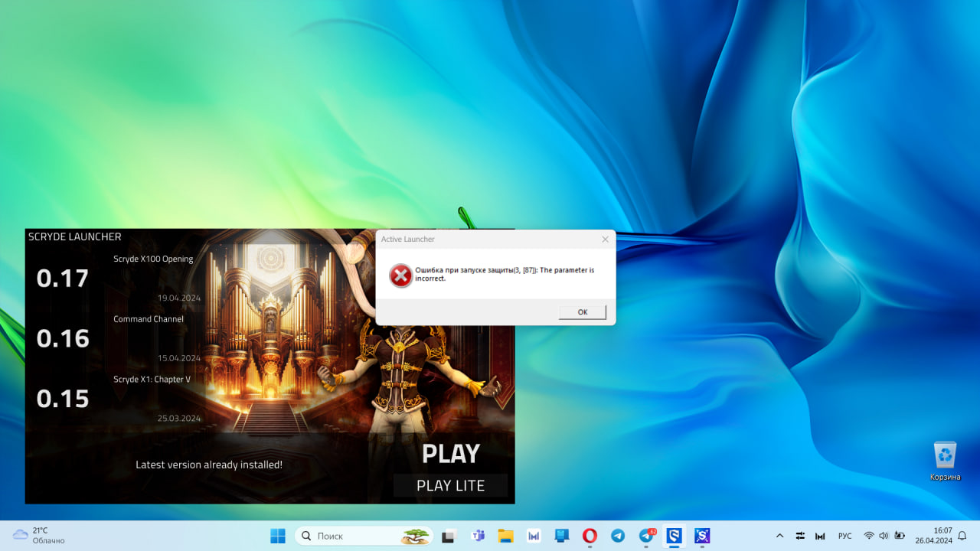
Task: Switch to the active Scryde launcher taskbar icon
Action: click(674, 536)
